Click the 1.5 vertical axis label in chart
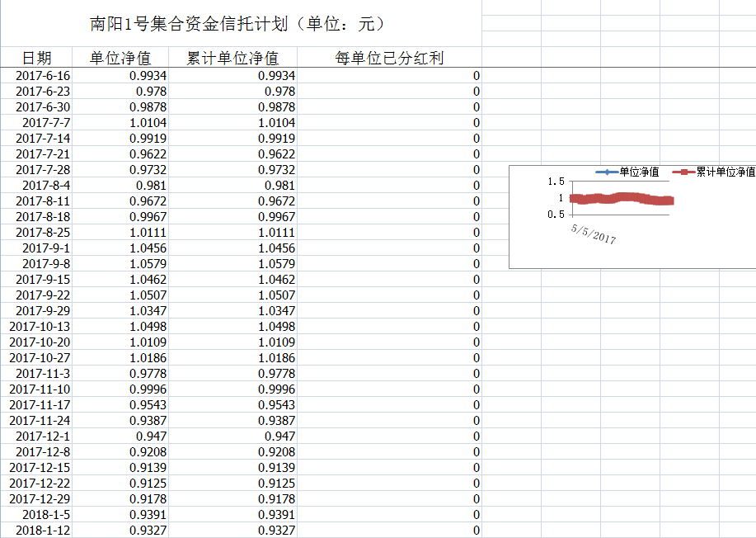The width and height of the screenshot is (756, 538). (556, 182)
